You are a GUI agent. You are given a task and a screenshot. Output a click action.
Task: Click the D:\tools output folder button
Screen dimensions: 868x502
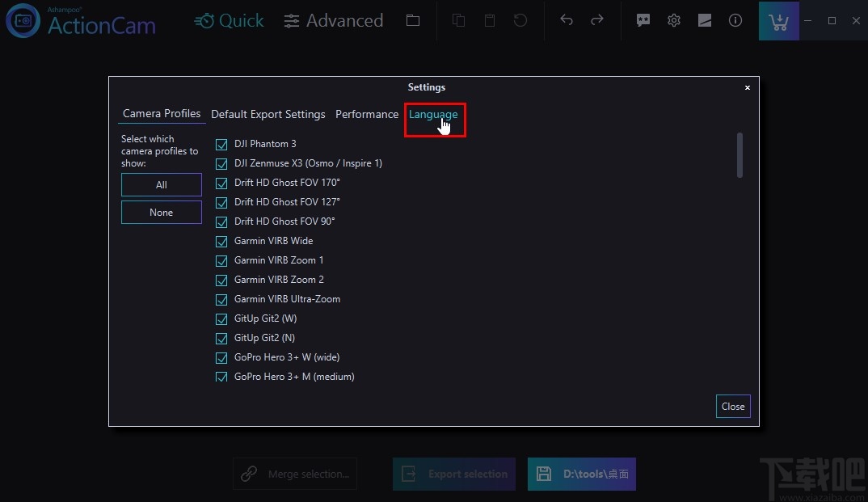point(582,474)
